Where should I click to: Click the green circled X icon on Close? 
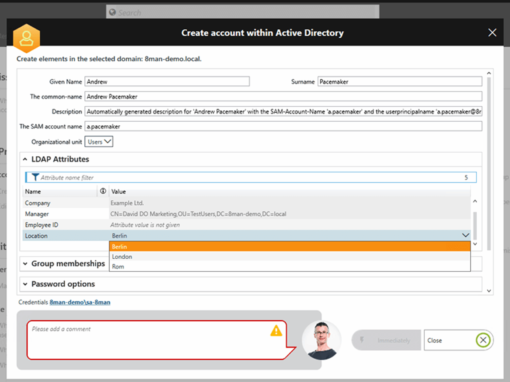tap(483, 340)
